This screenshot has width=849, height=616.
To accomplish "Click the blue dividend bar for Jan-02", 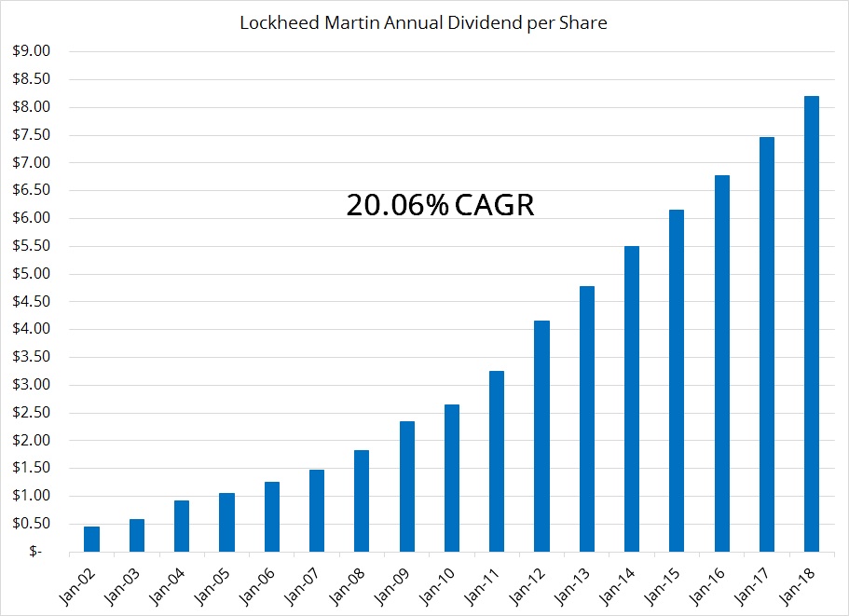I will tap(92, 540).
